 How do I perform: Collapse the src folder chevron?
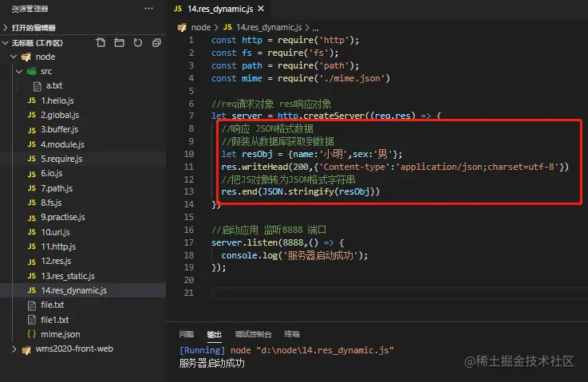point(19,71)
